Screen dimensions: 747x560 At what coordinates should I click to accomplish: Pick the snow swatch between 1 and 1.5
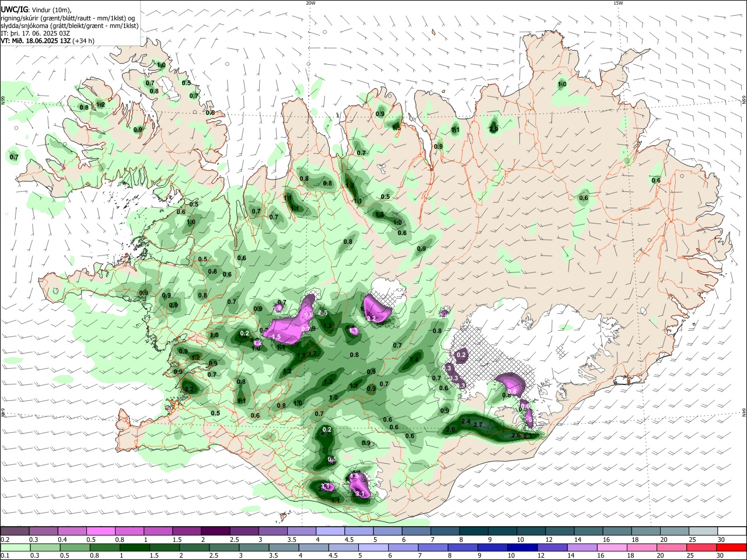(x=158, y=531)
